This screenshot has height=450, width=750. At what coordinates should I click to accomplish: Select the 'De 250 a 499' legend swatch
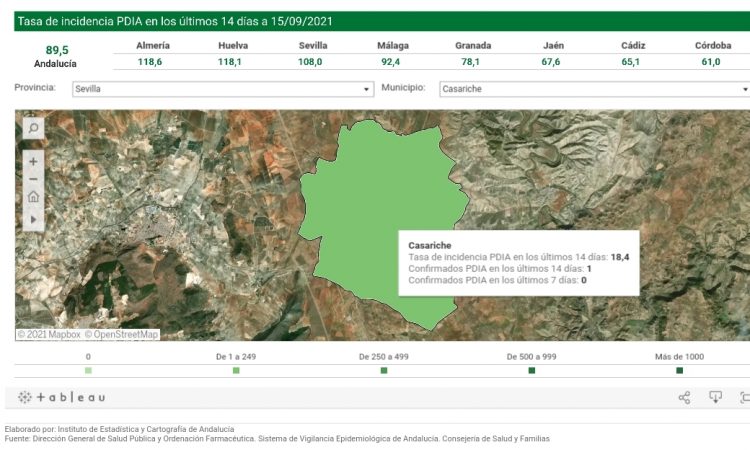point(384,371)
